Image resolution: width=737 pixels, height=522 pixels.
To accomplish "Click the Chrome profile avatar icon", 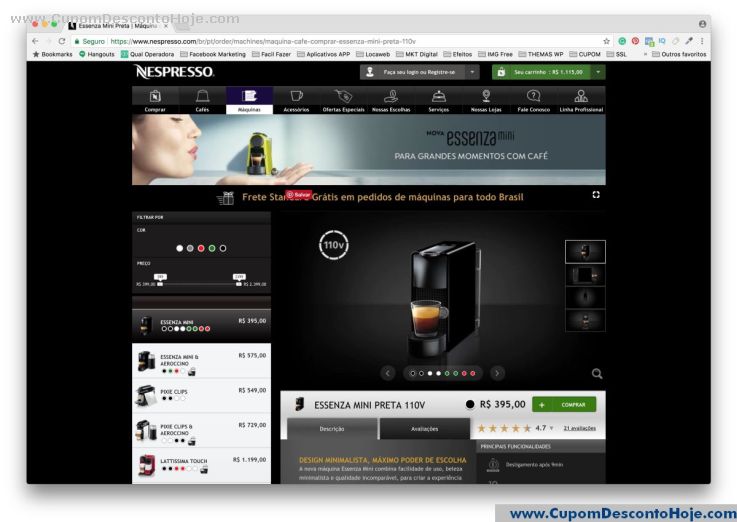I will (x=702, y=24).
